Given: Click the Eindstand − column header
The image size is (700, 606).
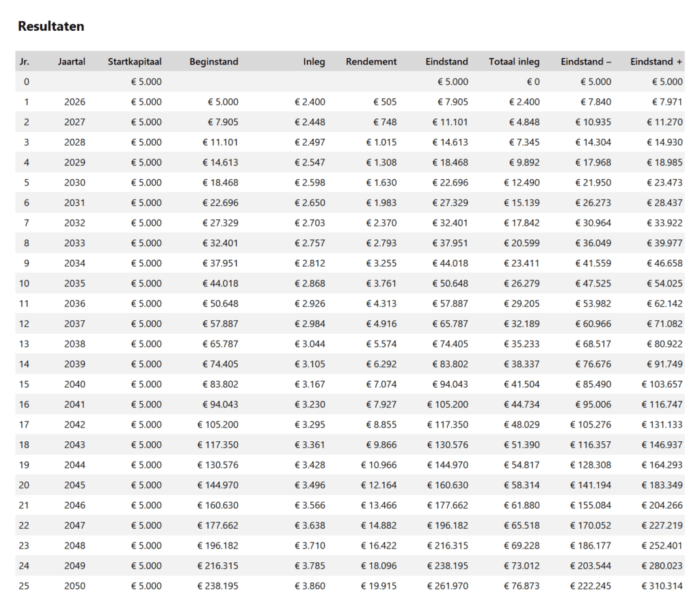Looking at the screenshot, I should tap(586, 61).
